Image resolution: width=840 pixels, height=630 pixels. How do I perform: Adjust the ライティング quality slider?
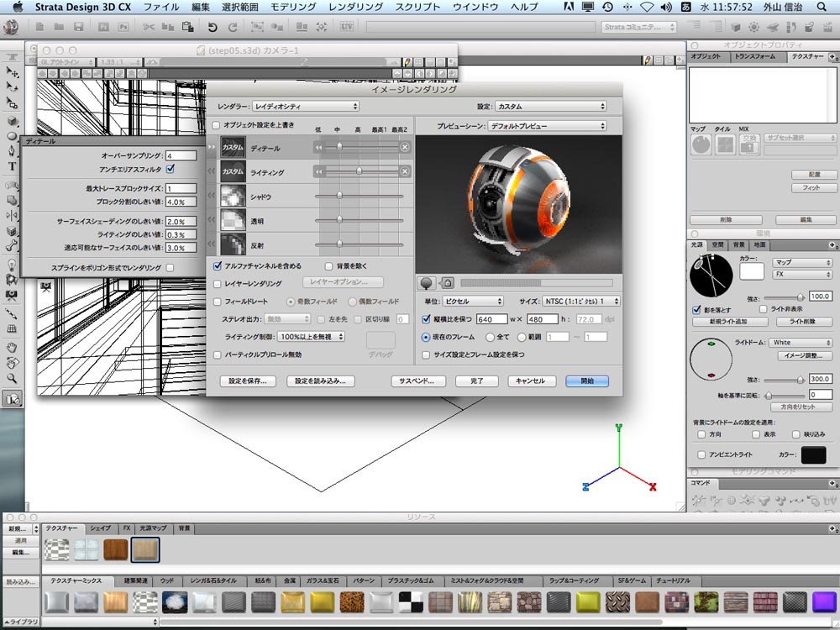359,171
